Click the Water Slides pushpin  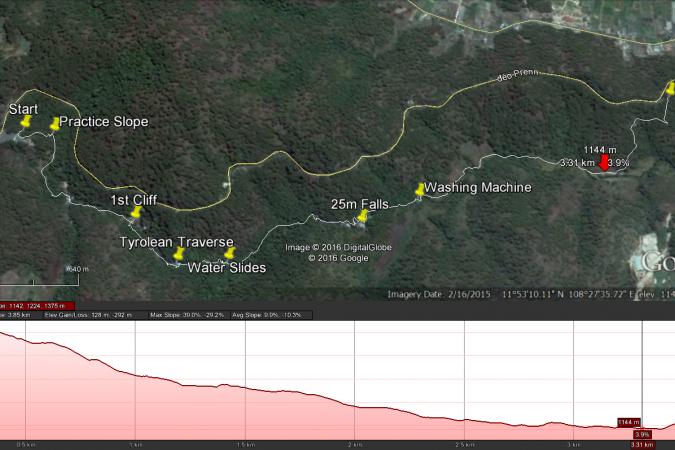229,254
